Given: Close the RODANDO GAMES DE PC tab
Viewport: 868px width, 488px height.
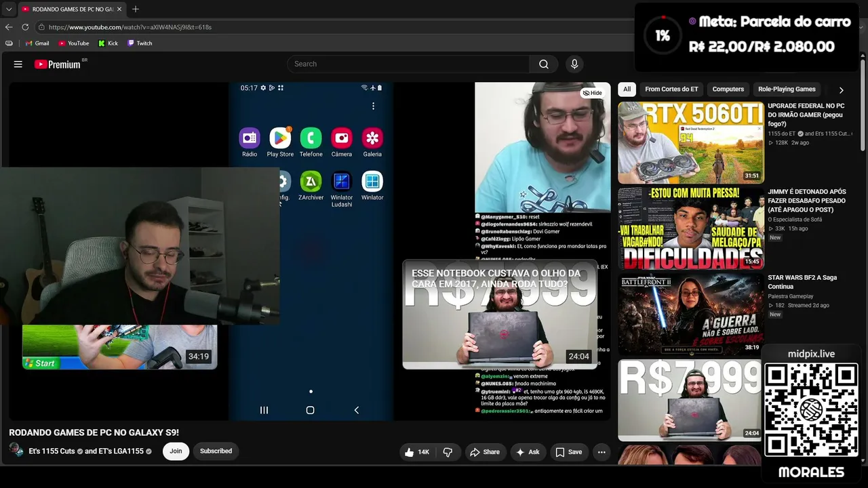Looking at the screenshot, I should pyautogui.click(x=119, y=9).
